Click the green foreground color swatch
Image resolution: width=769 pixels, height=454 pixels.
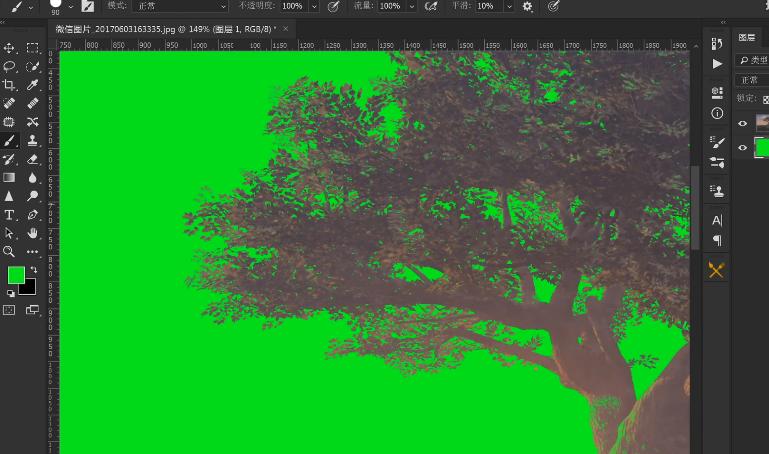[x=14, y=274]
